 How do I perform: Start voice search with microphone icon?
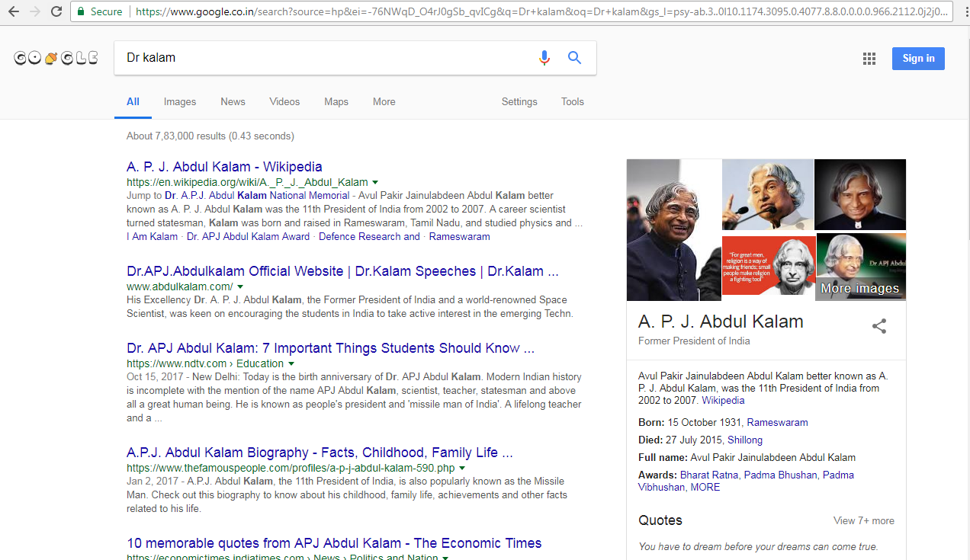pyautogui.click(x=544, y=58)
